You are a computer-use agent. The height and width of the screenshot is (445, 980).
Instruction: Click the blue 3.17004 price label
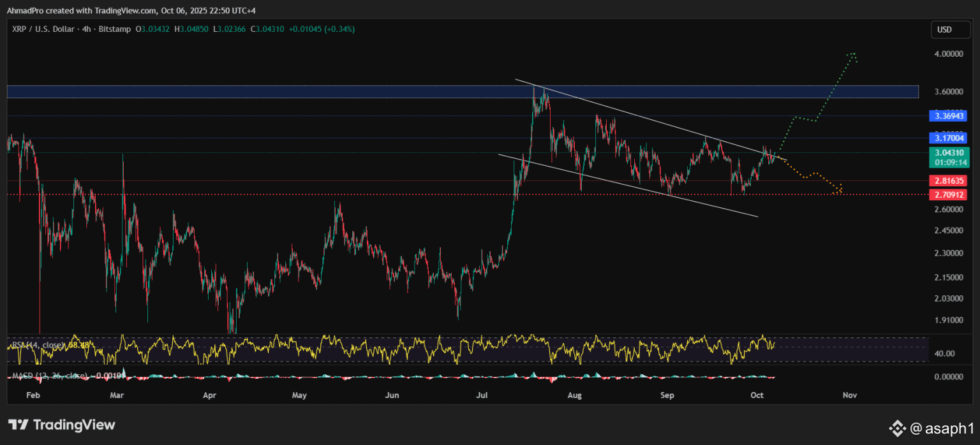coord(949,138)
